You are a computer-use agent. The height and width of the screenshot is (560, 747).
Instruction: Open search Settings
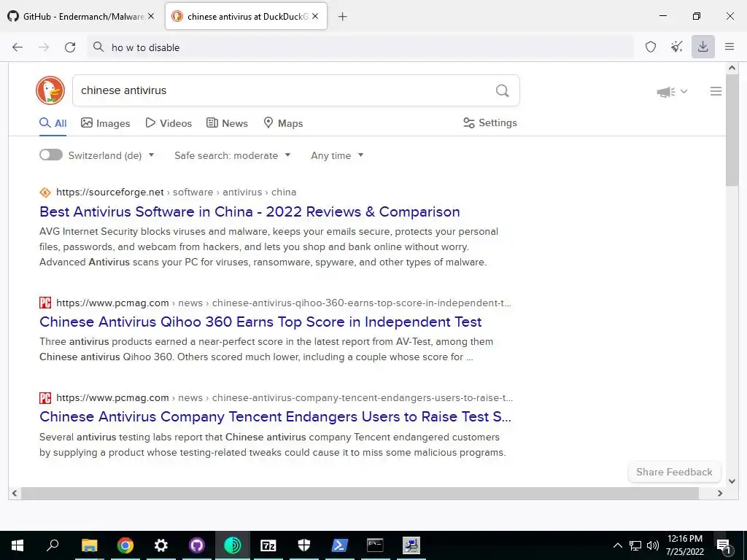click(x=489, y=122)
